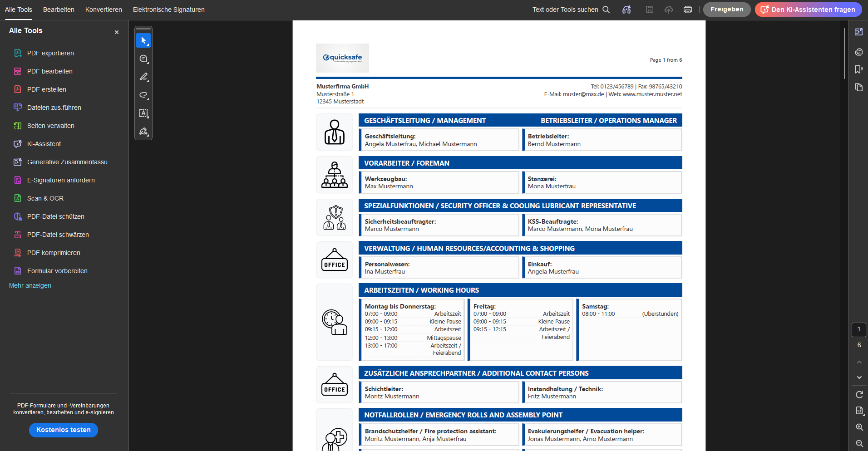The width and height of the screenshot is (868, 451).
Task: Click the page display settings icon
Action: (x=859, y=411)
